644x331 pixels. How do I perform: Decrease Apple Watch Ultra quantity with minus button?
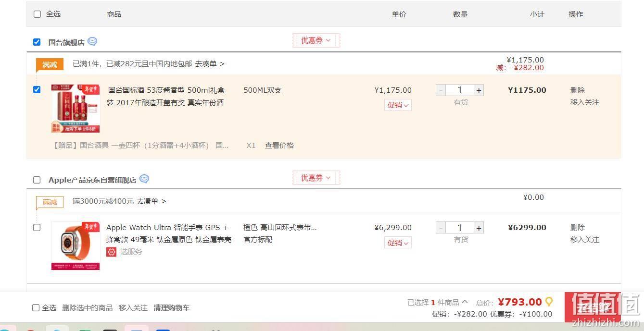click(441, 228)
